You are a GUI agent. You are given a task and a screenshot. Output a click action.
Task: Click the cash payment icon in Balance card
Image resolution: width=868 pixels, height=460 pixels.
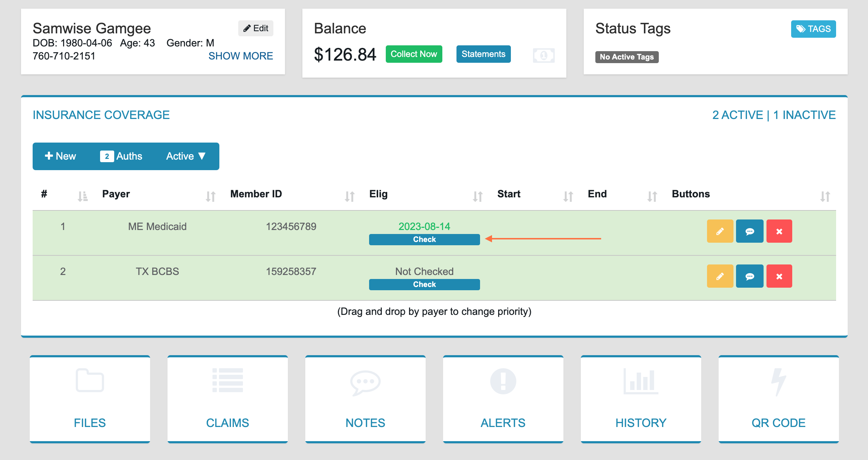pyautogui.click(x=543, y=54)
